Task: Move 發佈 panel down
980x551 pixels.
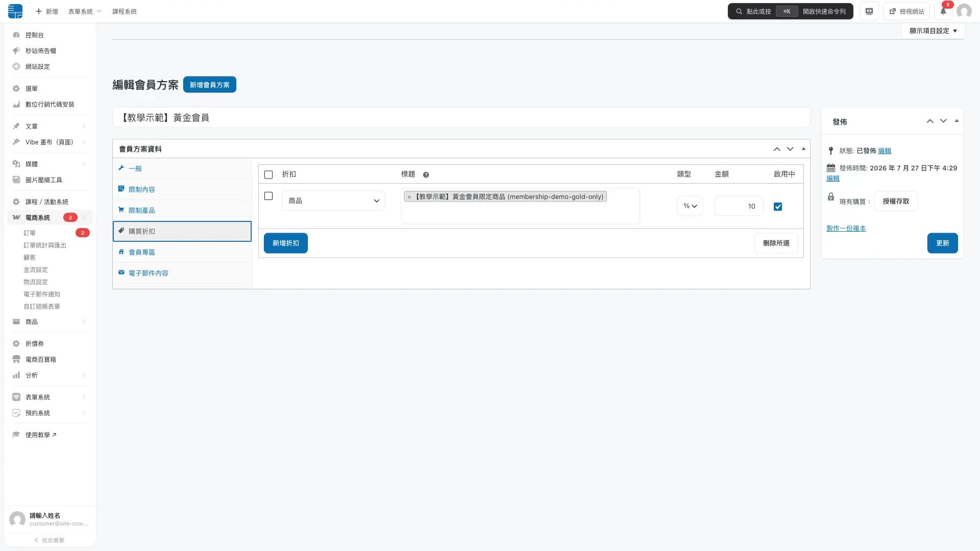Action: pos(943,121)
